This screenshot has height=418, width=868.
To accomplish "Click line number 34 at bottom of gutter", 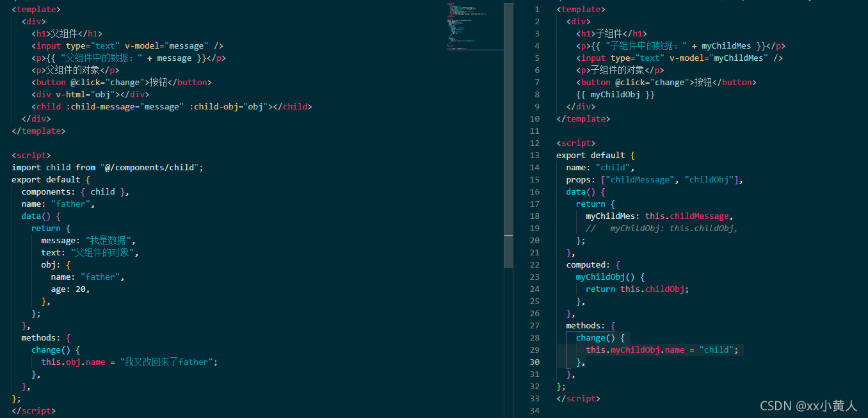I will [534, 410].
